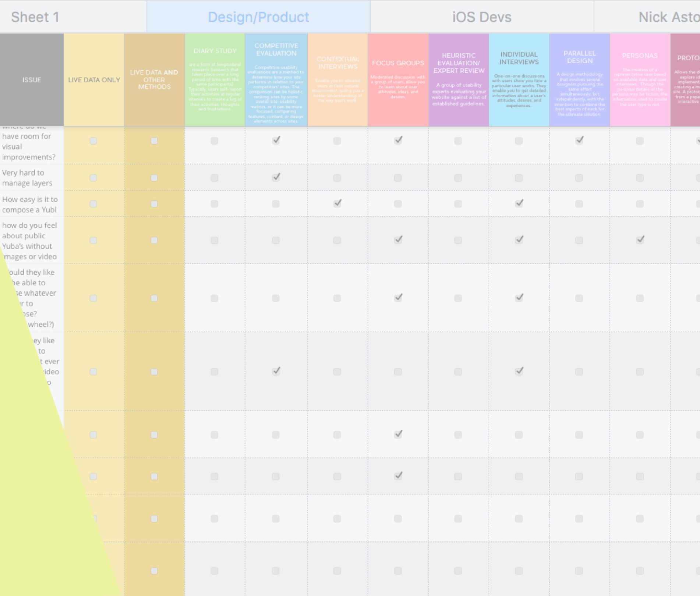Uncheck Contextual Interviews for 'How easy is it to compose'
The width and height of the screenshot is (700, 596).
tap(337, 203)
